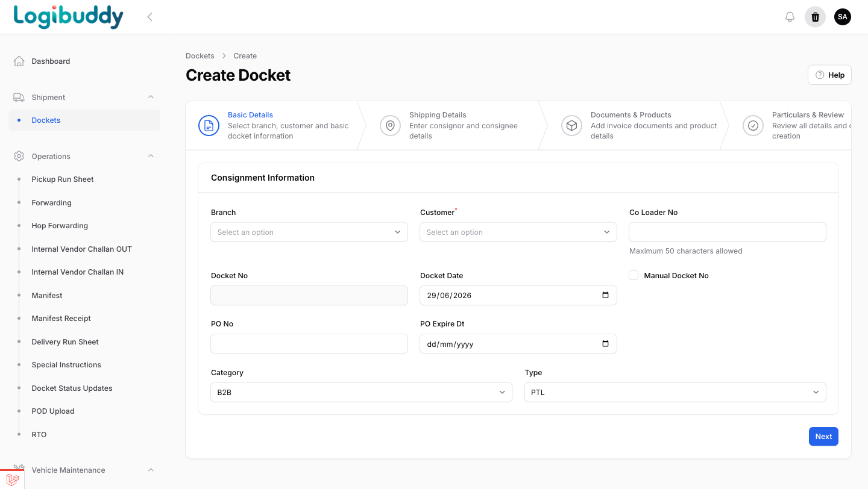
Task: Switch to the Documents & Products step
Action: coord(633,125)
